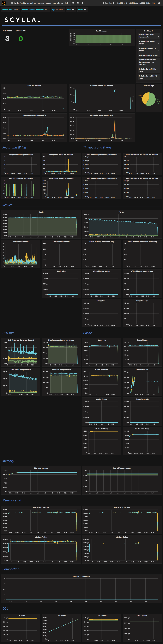Image resolution: width=163 pixels, height=644 pixels.
Task: Star Scylla Per Machine Metrics dashboard
Action: tap(158, 57)
